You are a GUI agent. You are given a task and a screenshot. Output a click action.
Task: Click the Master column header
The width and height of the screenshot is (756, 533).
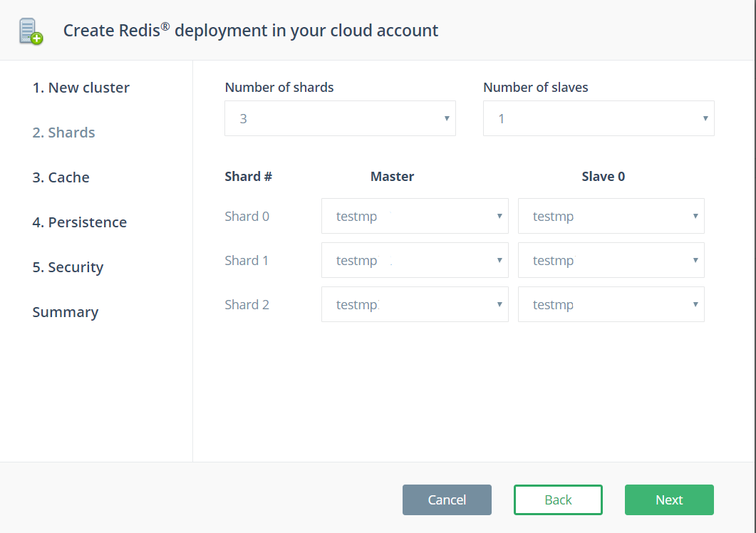point(392,177)
